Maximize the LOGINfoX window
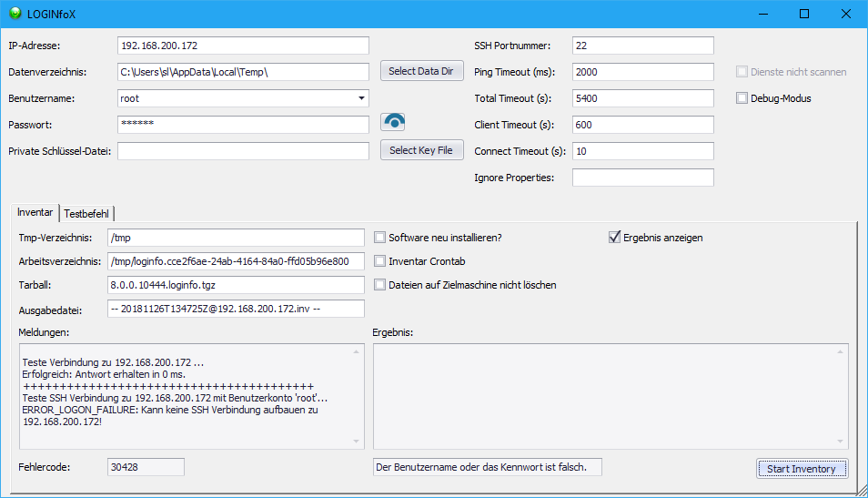 (804, 14)
